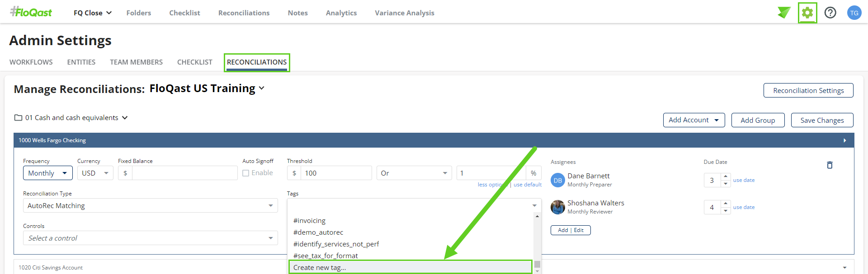This screenshot has height=274, width=868.
Task: Open the help question mark icon
Action: (830, 13)
